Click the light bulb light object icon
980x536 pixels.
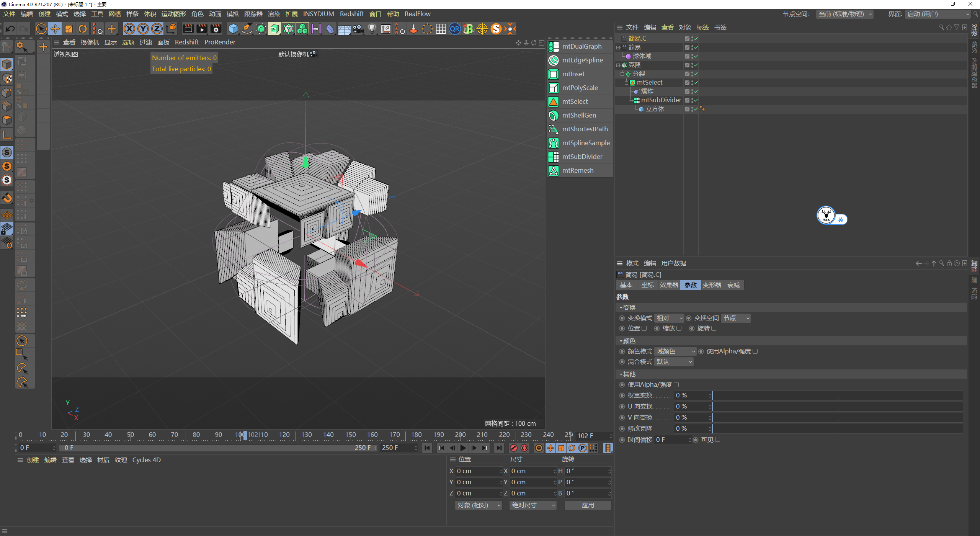pyautogui.click(x=372, y=29)
